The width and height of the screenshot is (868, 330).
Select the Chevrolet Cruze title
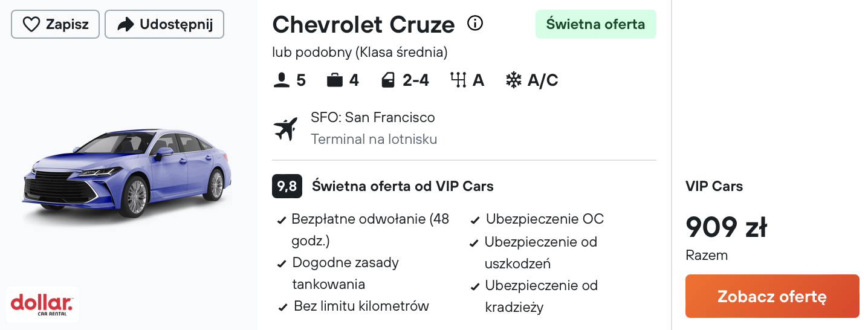tap(363, 24)
